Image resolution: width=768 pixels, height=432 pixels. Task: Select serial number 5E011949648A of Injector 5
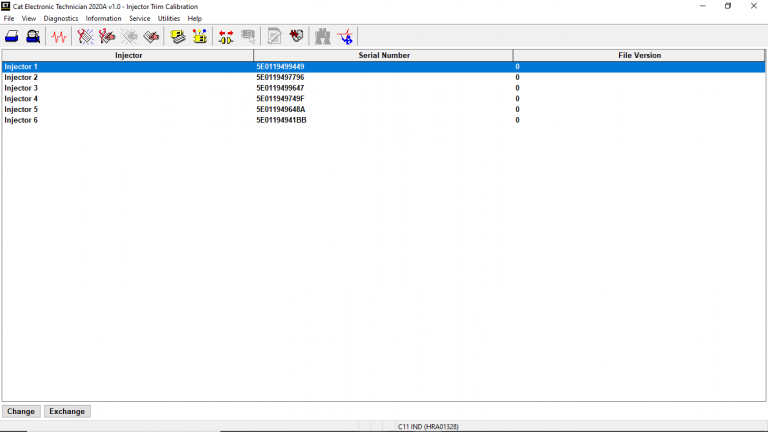[x=281, y=109]
